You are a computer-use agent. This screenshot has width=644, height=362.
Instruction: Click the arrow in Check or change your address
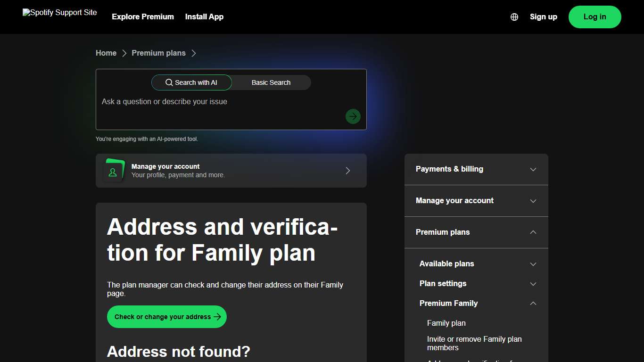pos(217,317)
